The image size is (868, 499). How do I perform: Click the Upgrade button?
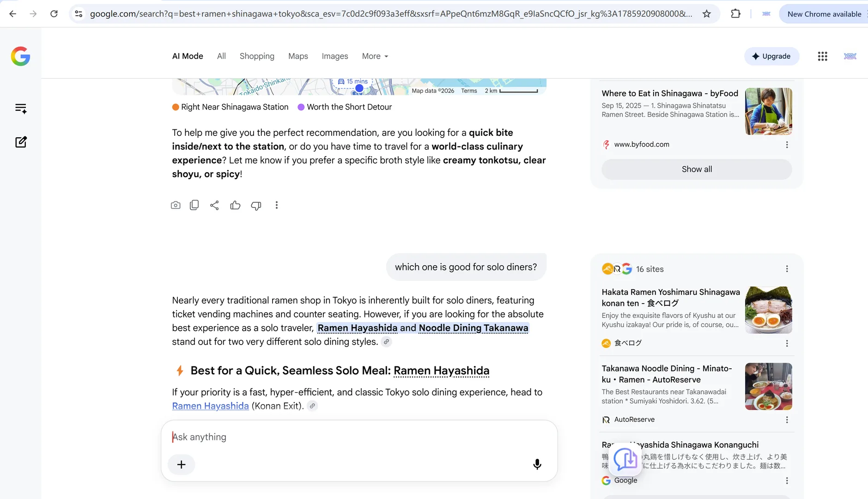point(771,56)
